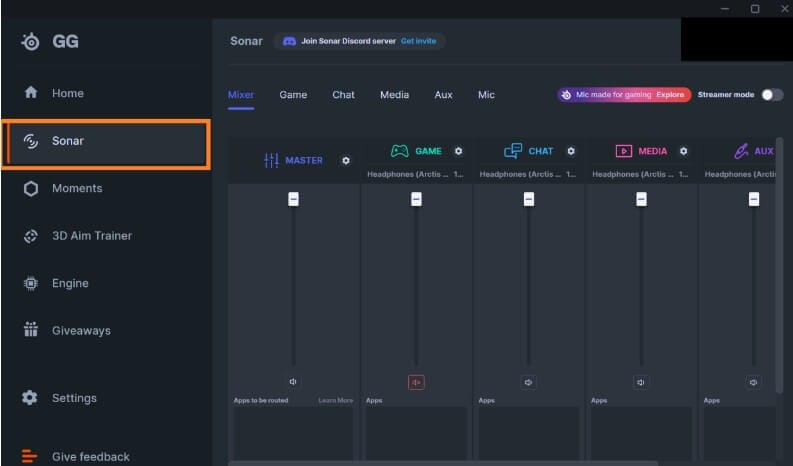This screenshot has height=466, width=793.
Task: Click the CHAT channel Apps box
Action: pyautogui.click(x=528, y=433)
